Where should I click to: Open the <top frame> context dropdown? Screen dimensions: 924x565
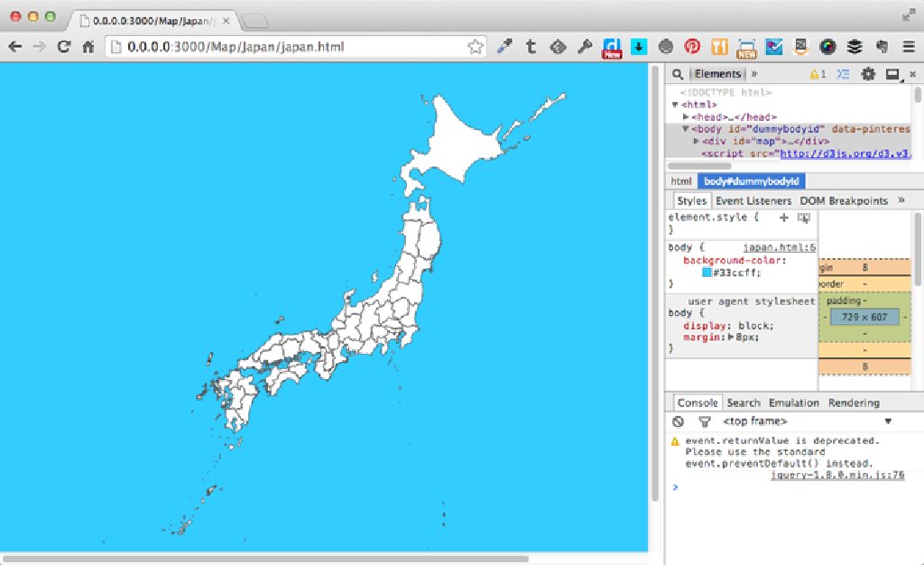pyautogui.click(x=754, y=421)
